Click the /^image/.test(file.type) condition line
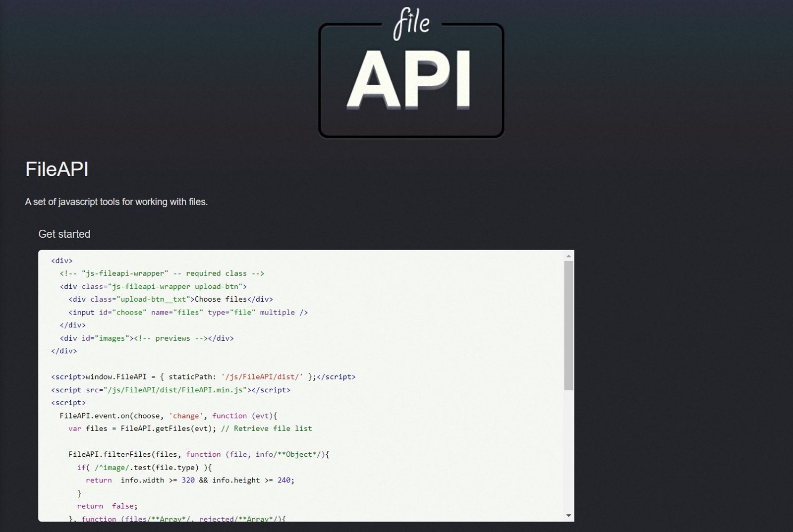This screenshot has width=793, height=532. pos(144,468)
